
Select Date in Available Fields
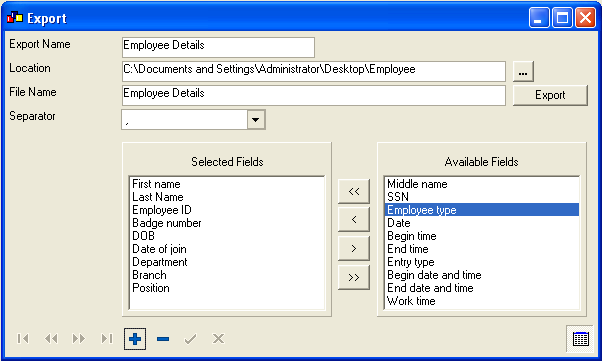click(481, 223)
